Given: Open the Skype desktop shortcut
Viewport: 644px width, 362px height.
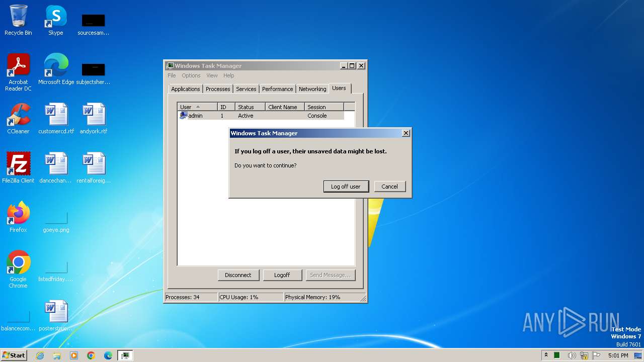Looking at the screenshot, I should coord(56,20).
